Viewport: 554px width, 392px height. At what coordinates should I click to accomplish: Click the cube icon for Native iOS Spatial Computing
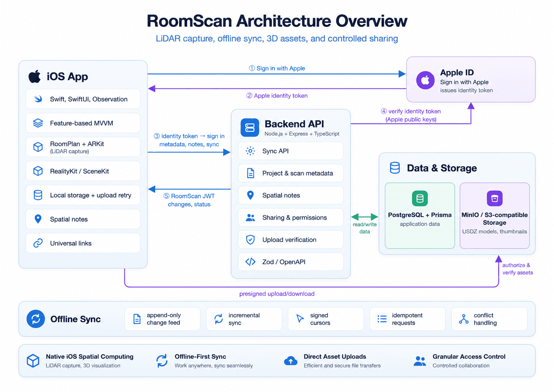[x=33, y=361]
